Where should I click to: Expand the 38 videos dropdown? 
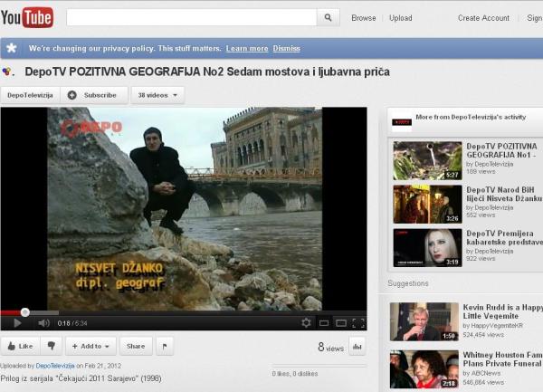[x=157, y=95]
